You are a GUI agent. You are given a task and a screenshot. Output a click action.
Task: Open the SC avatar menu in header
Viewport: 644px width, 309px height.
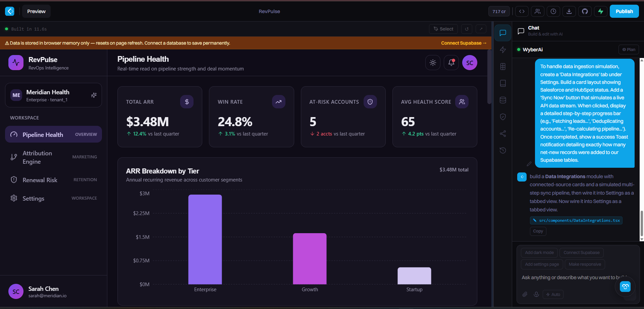pyautogui.click(x=470, y=63)
